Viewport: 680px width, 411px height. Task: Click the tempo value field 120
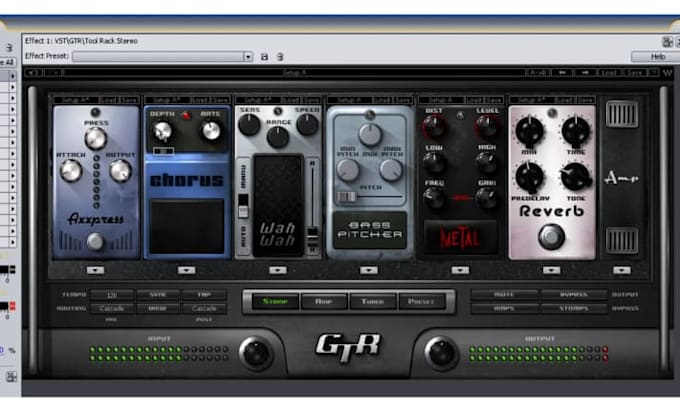coord(112,295)
